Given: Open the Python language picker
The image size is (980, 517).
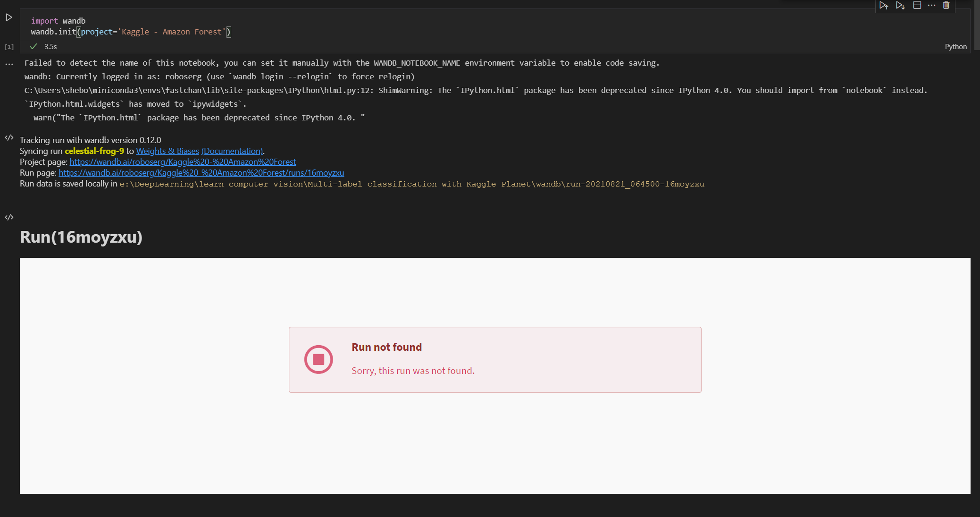Looking at the screenshot, I should [x=955, y=46].
